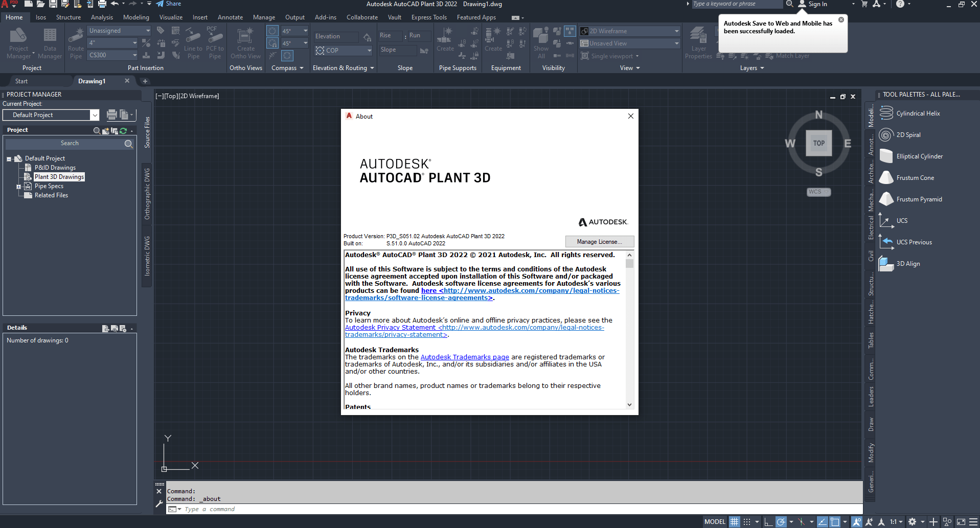Toggle drawing grid display in status bar
The height and width of the screenshot is (528, 980).
pos(735,522)
